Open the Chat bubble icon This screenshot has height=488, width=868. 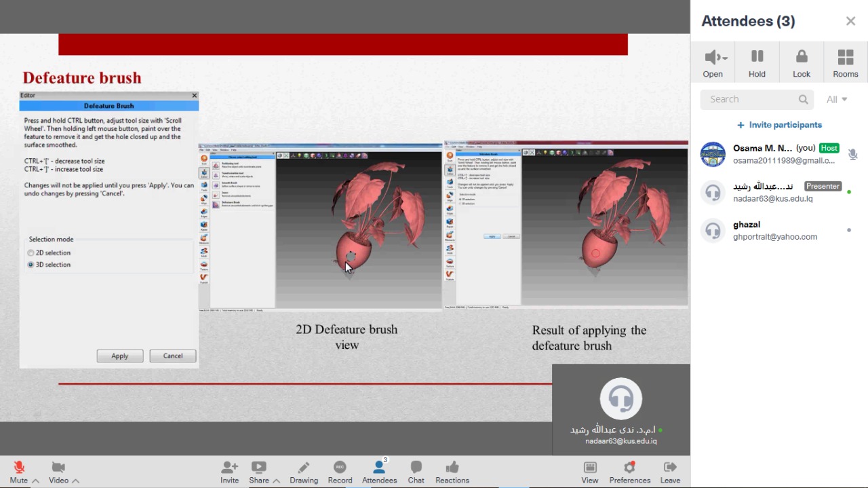[x=416, y=468]
